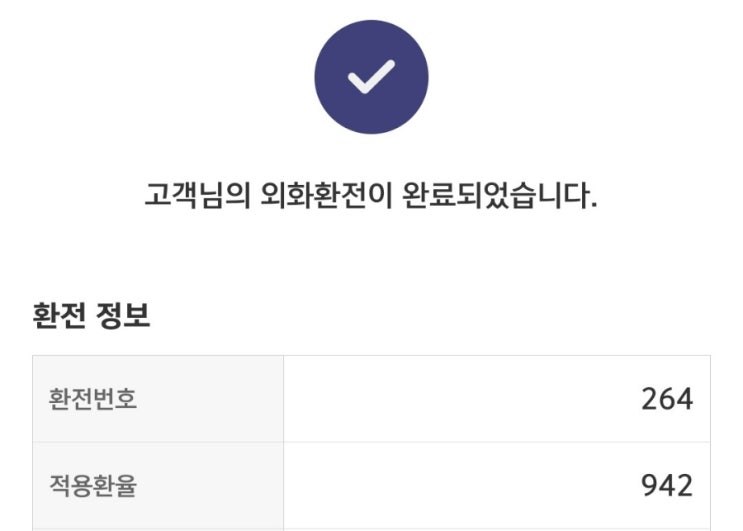This screenshot has width=743, height=531.
Task: Click the partially visible cell below 942
Action: pos(497,526)
